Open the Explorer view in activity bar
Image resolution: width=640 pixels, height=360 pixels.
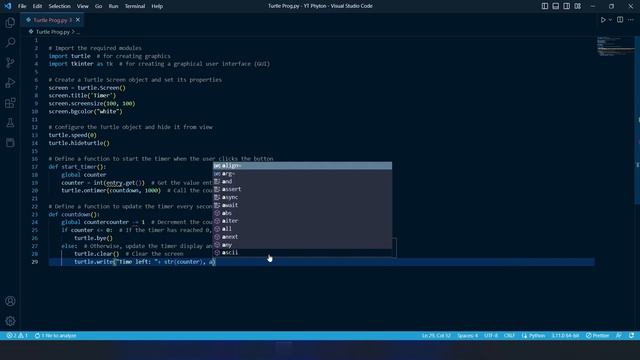click(x=10, y=22)
